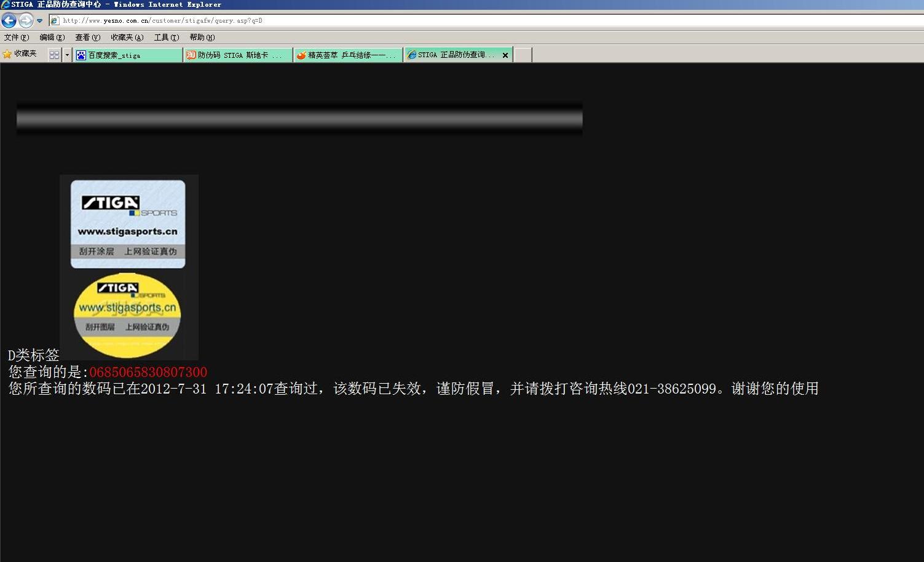Click the page icon in address bar

pyautogui.click(x=55, y=21)
